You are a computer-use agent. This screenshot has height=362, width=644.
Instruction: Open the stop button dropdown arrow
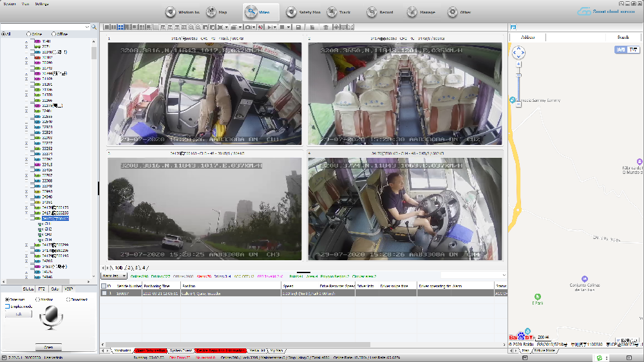coord(289,27)
